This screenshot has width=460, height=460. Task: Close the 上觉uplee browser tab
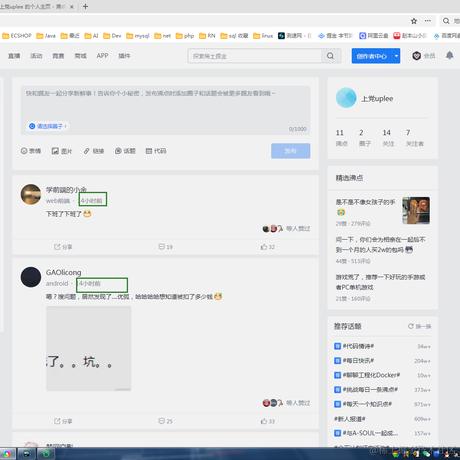[72, 7]
